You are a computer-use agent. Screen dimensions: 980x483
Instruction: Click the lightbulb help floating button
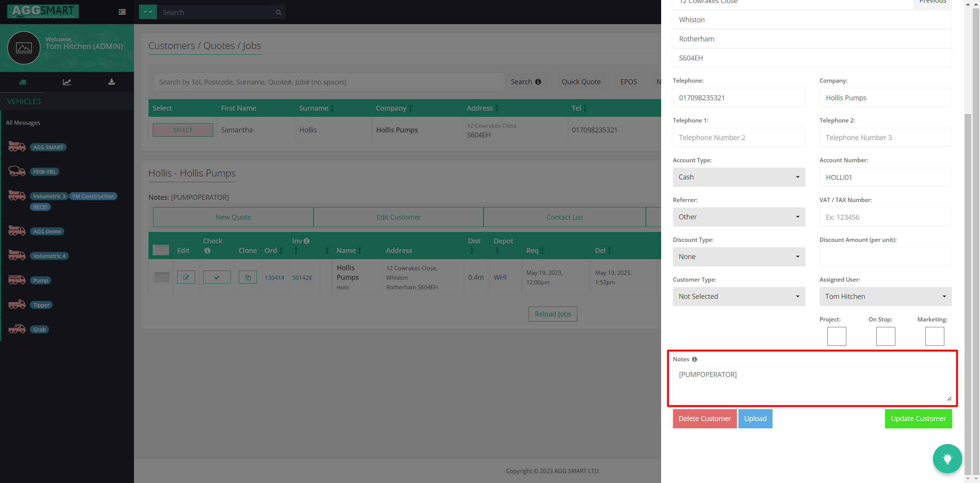[947, 459]
